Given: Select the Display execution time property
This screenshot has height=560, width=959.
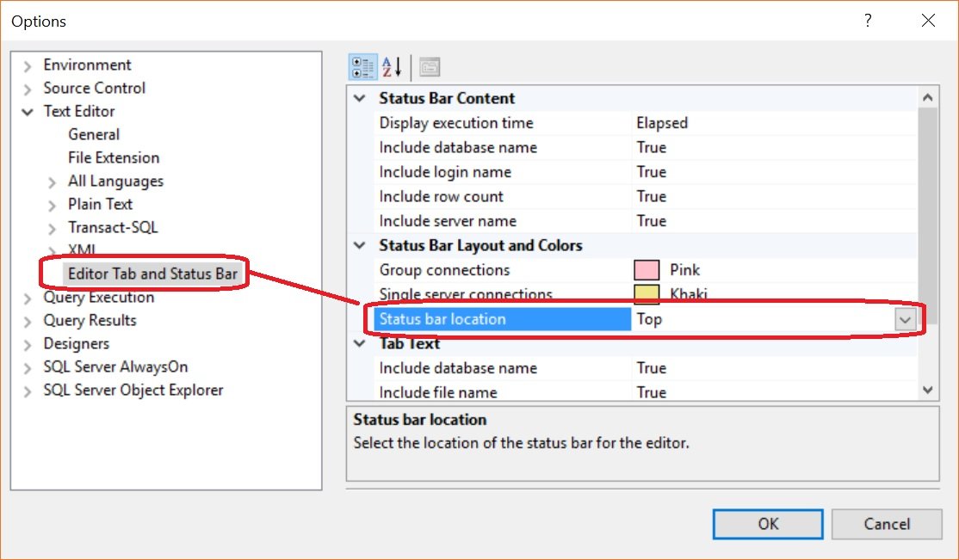Looking at the screenshot, I should click(x=456, y=123).
